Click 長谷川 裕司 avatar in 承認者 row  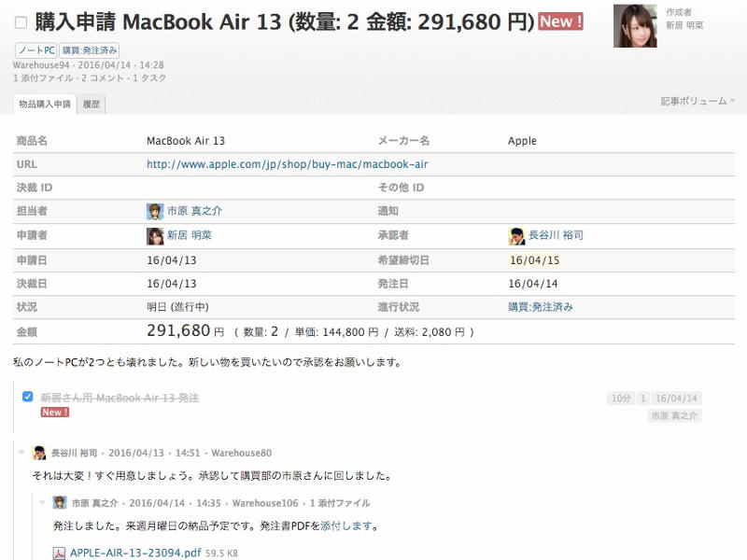click(x=516, y=236)
